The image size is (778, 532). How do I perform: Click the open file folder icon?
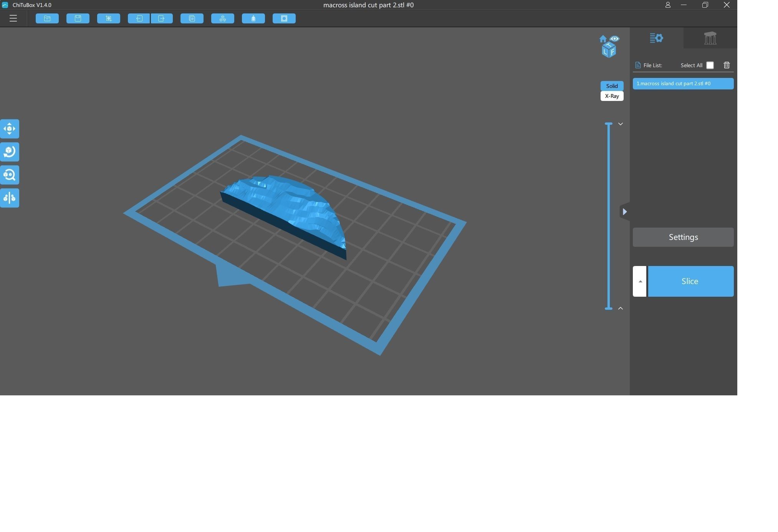click(x=47, y=18)
